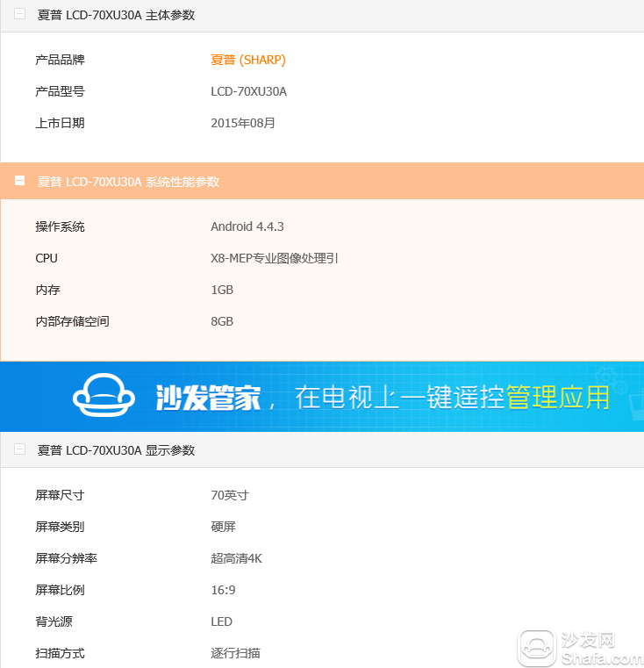Collapse the 显示参数 section toggle
This screenshot has height=668, width=644.
[19, 449]
